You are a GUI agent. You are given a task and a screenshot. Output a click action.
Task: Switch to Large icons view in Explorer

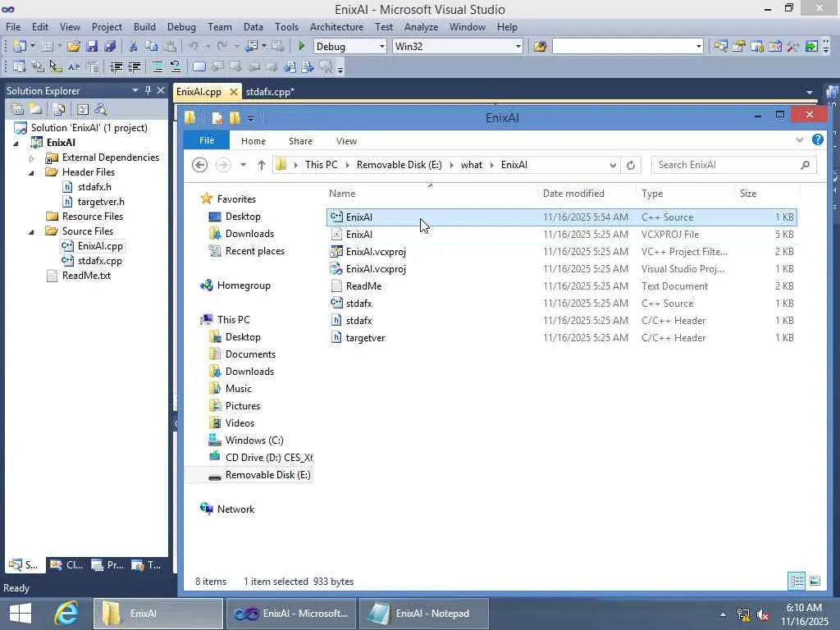(815, 581)
